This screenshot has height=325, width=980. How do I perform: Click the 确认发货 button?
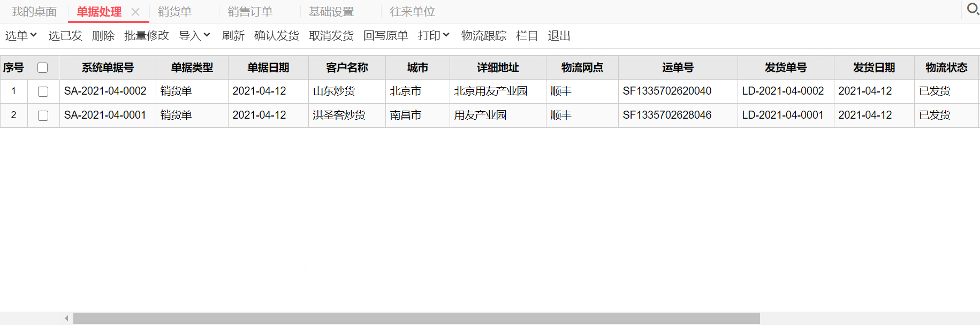tap(276, 36)
